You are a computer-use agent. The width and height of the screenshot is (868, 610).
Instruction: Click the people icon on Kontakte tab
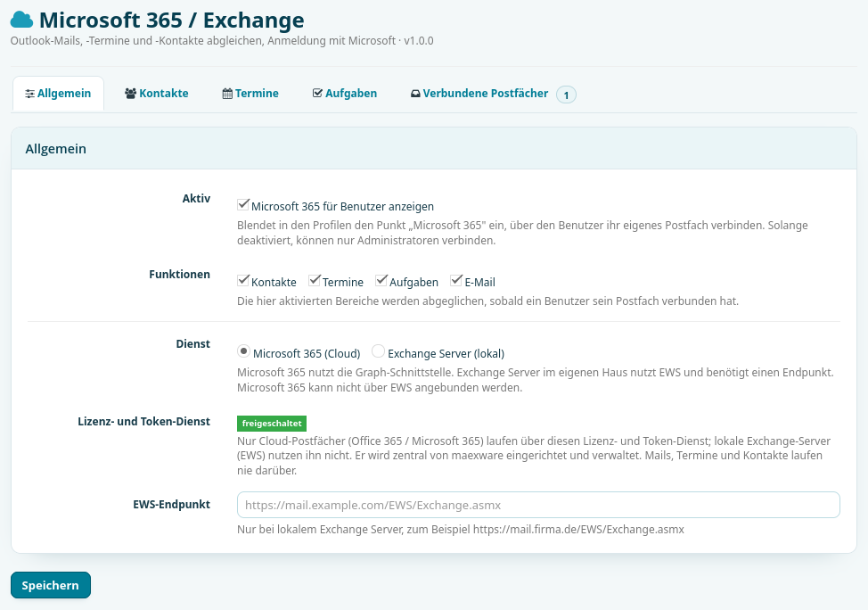click(131, 94)
